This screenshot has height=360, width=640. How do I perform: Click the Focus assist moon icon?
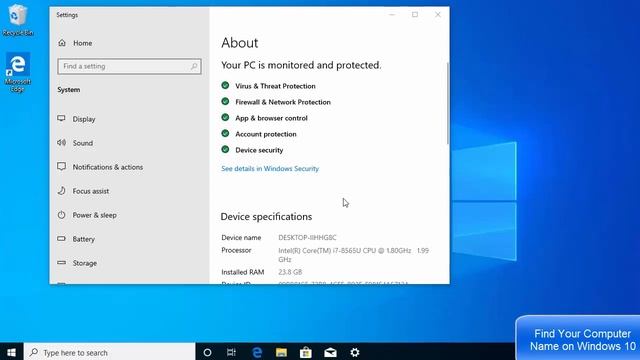click(x=62, y=191)
